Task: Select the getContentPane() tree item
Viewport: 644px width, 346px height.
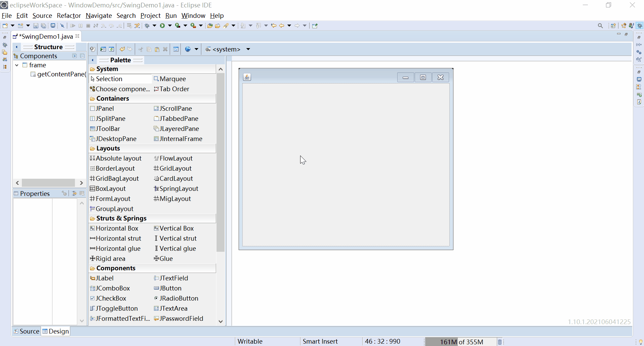Action: pos(58,74)
